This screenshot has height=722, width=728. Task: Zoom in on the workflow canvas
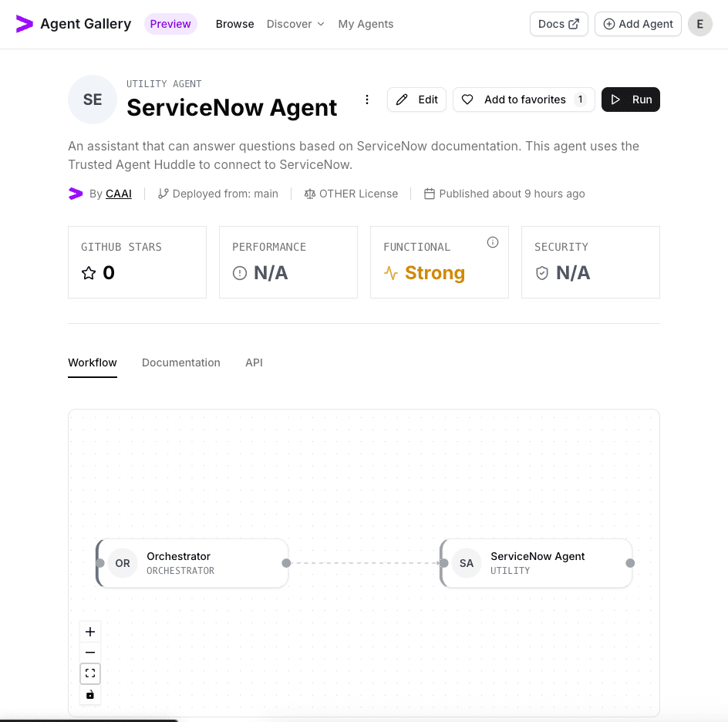click(x=90, y=631)
